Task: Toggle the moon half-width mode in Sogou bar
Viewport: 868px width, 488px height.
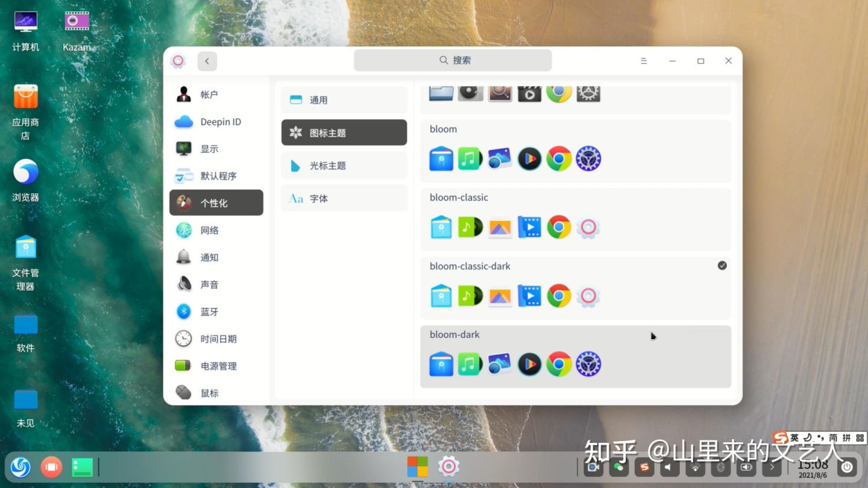Action: click(808, 438)
